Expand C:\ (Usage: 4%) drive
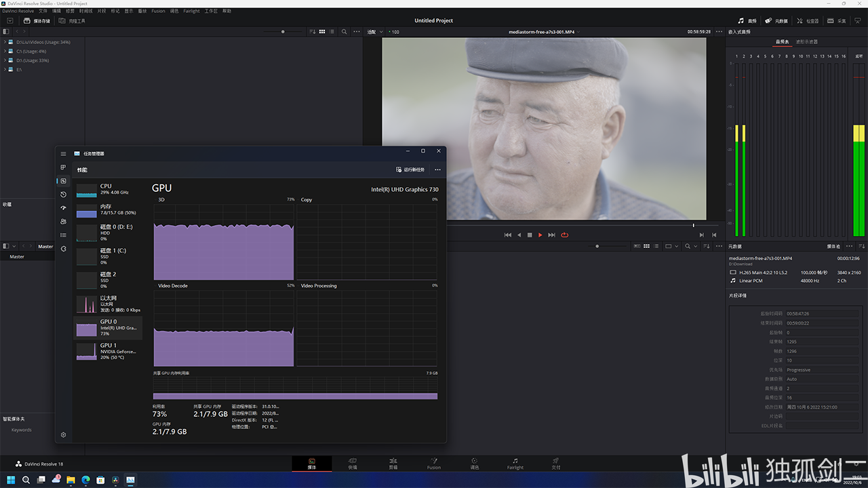The width and height of the screenshot is (868, 488). coord(5,51)
